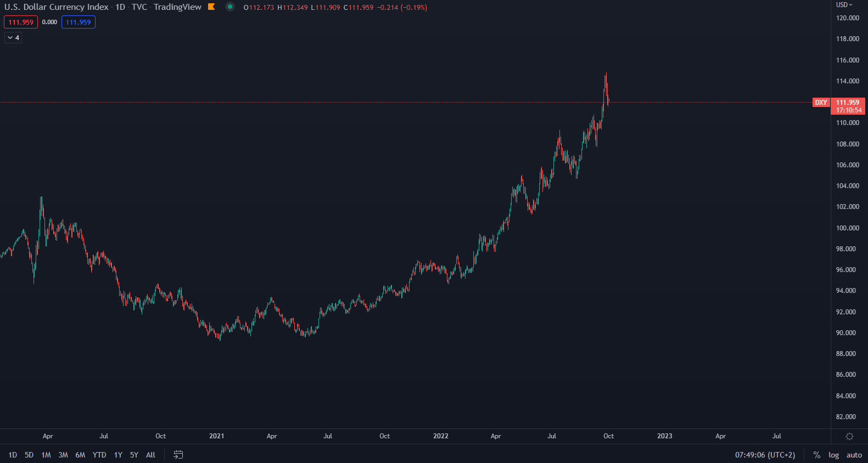Select the YTD time range
868x463 pixels.
[x=99, y=455]
